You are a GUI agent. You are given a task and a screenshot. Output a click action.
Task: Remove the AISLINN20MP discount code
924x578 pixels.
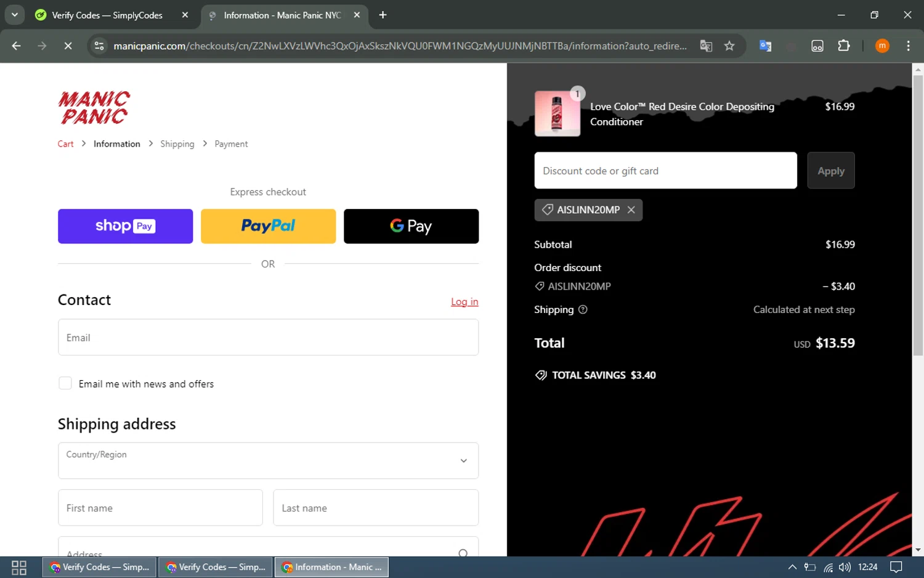[x=631, y=210]
